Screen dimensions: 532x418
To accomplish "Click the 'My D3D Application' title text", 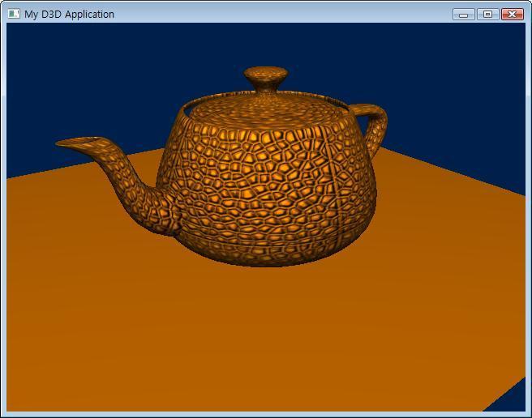I will coord(69,15).
